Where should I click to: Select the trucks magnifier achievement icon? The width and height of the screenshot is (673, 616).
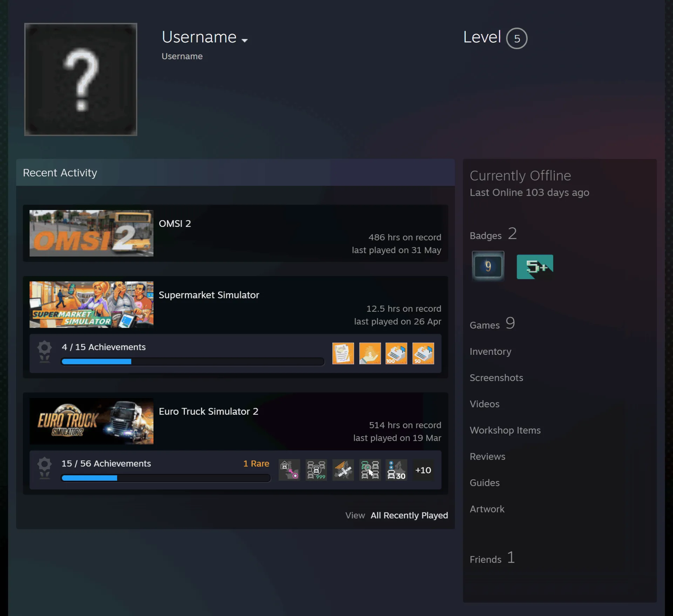370,470
